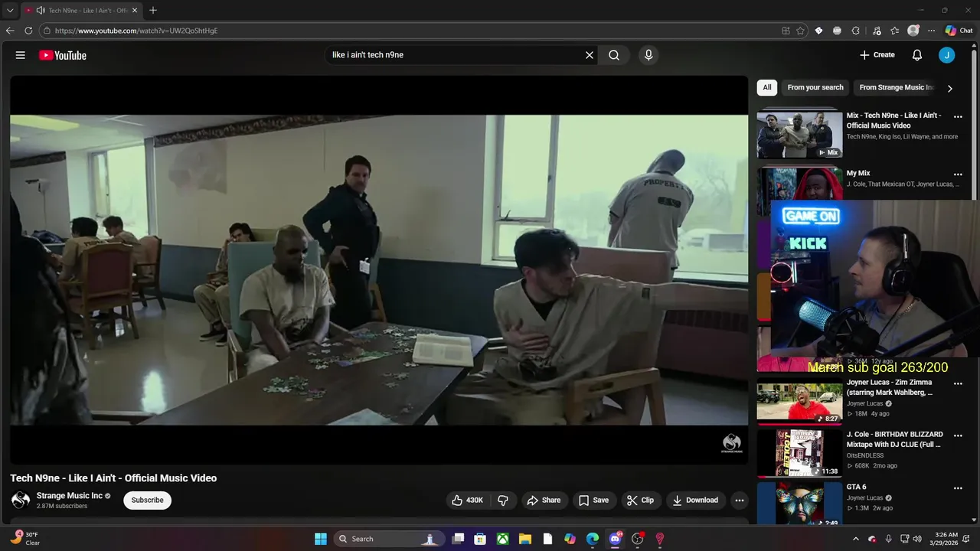Click the video player to pause
Viewport: 980px width, 551px height.
pos(379,269)
